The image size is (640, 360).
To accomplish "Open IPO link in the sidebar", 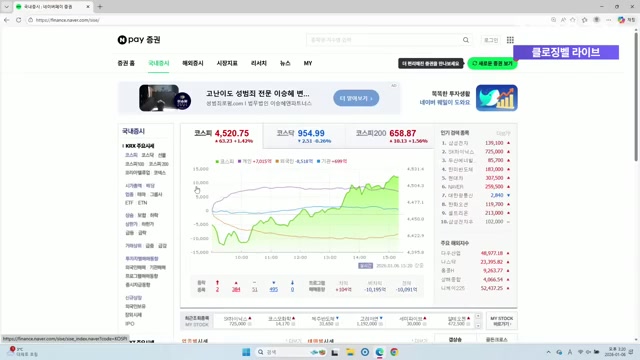I will [129, 324].
